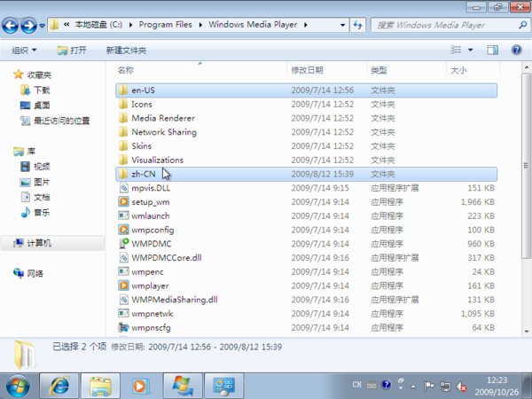Image resolution: width=532 pixels, height=399 pixels.
Task: Sort by the 类型 column header
Action: (379, 70)
